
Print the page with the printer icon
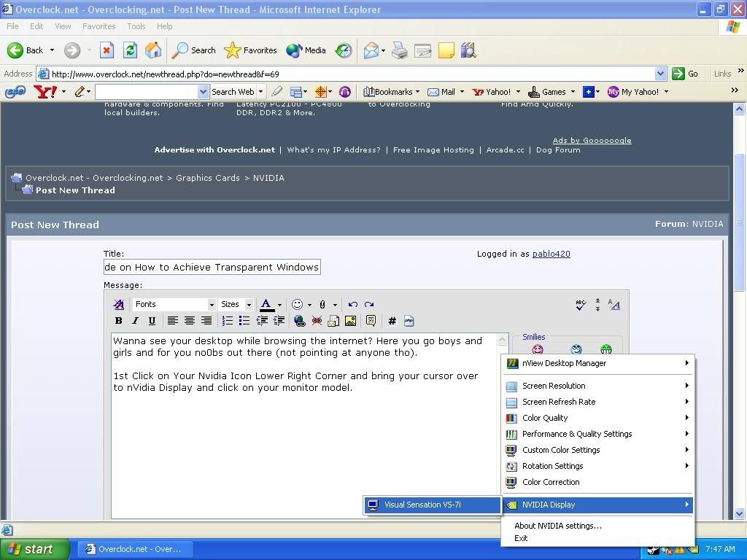click(399, 50)
